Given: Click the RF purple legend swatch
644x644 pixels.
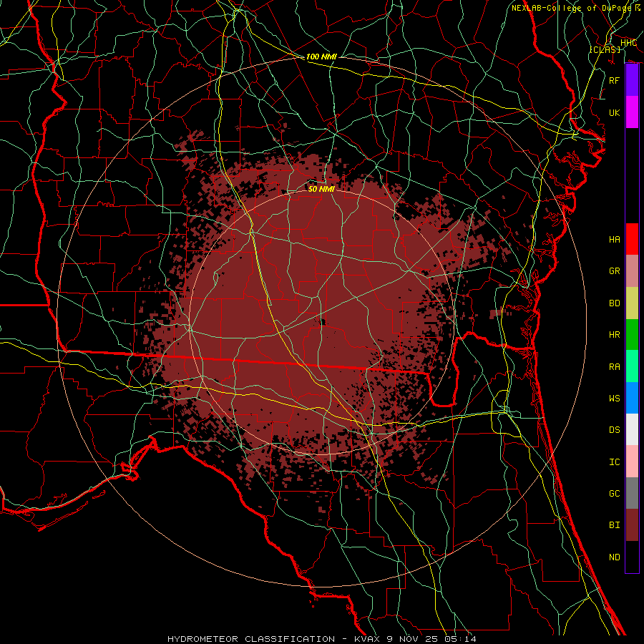Looking at the screenshot, I should click(632, 80).
